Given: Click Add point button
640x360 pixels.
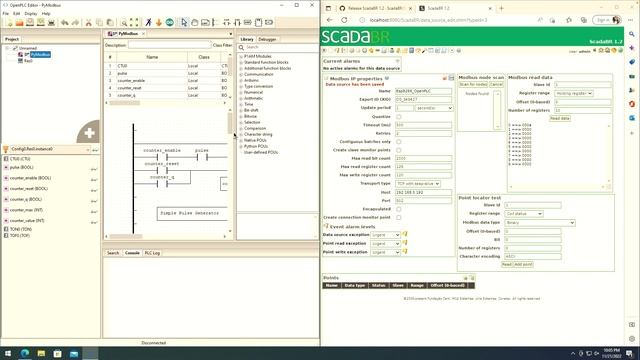Looking at the screenshot, I should pos(523,264).
